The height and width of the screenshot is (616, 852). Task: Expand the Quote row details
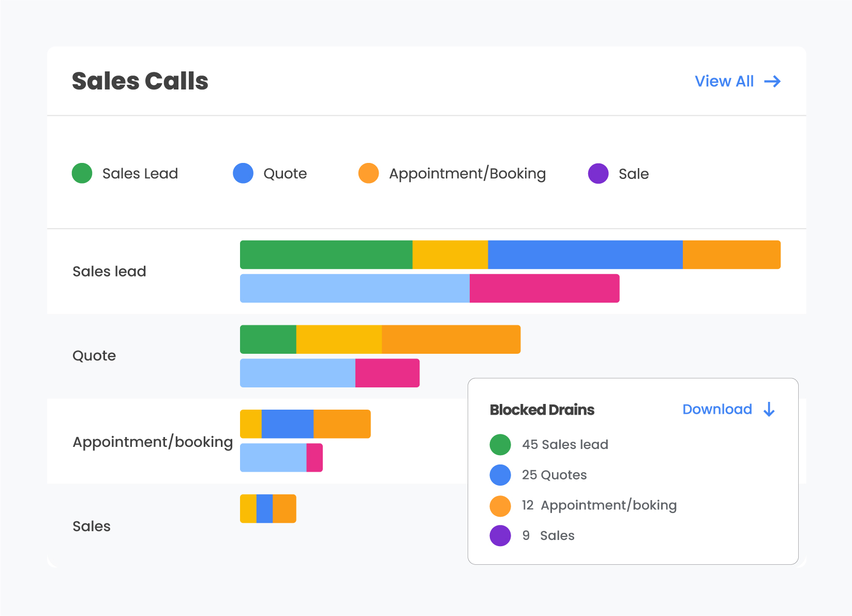95,355
